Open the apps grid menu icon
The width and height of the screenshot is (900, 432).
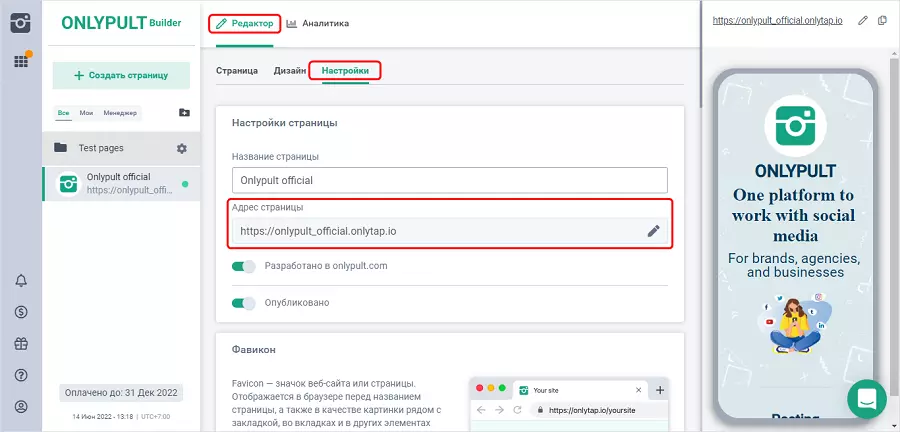pos(20,61)
